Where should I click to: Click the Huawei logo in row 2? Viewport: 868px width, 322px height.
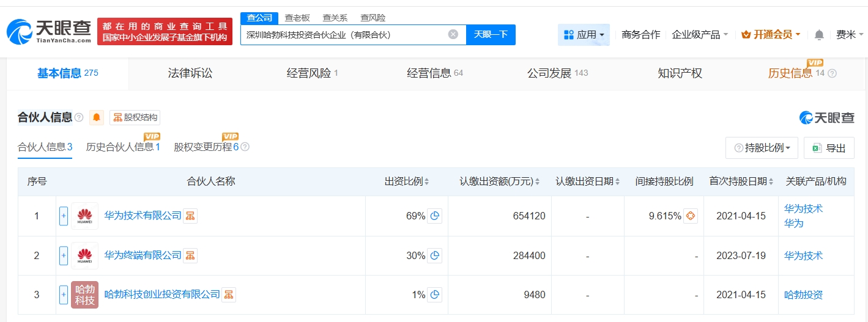pos(84,255)
